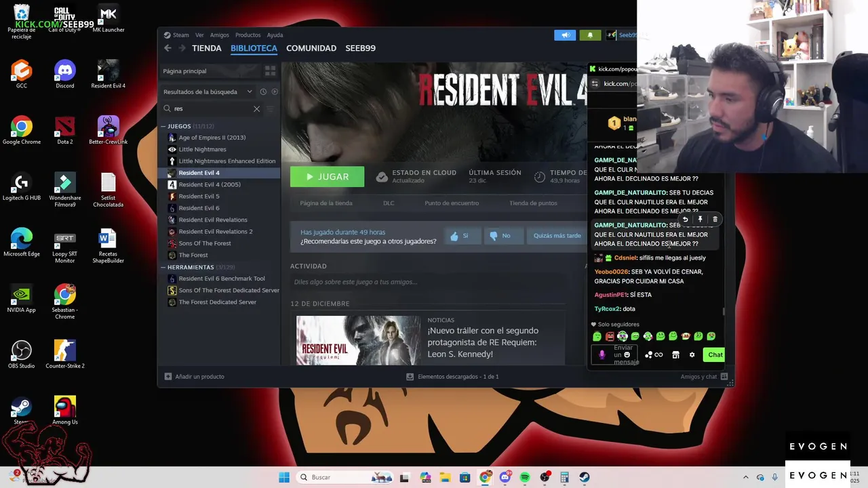Show only ready-to-play games icon
This screenshot has width=868, height=488.
pos(275,91)
